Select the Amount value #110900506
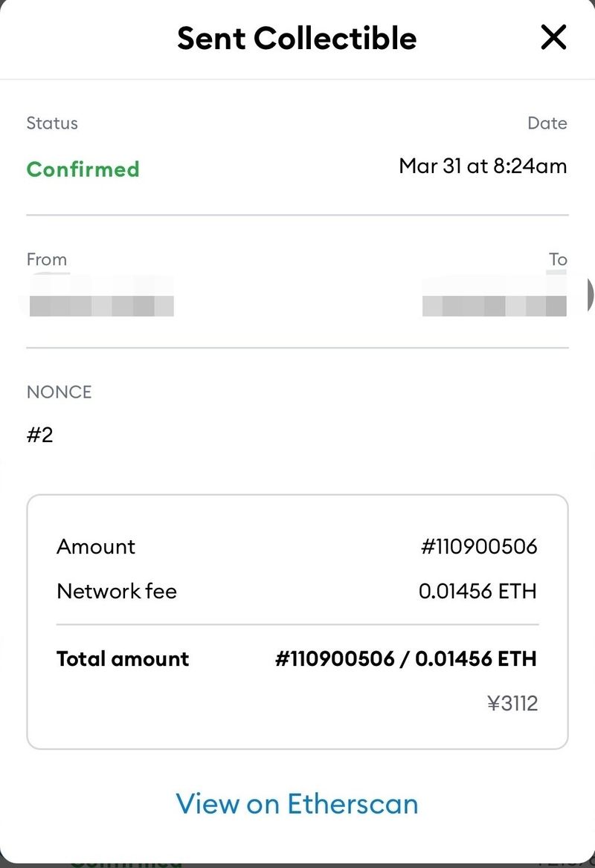Viewport: 595px width, 868px height. pyautogui.click(x=479, y=547)
